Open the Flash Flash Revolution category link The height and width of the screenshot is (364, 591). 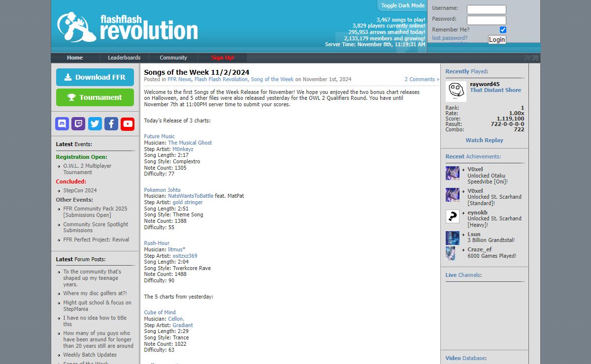pos(221,79)
